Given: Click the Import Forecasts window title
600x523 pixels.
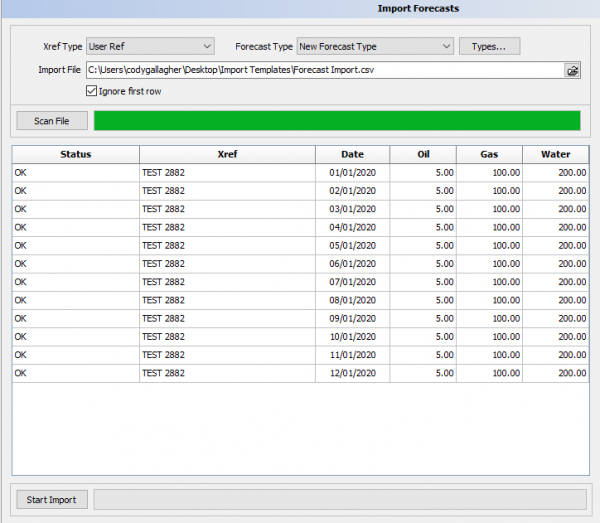Looking at the screenshot, I should [x=418, y=8].
